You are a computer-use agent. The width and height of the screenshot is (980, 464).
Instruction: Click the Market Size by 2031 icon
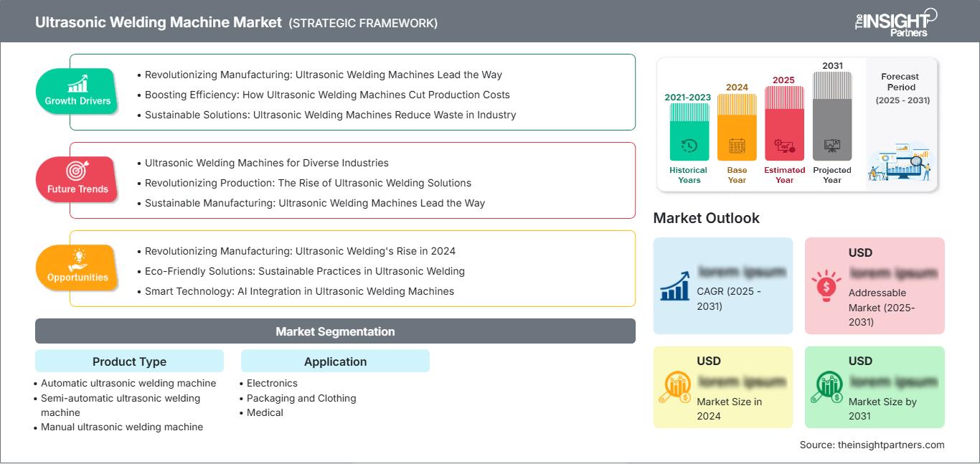pos(826,387)
